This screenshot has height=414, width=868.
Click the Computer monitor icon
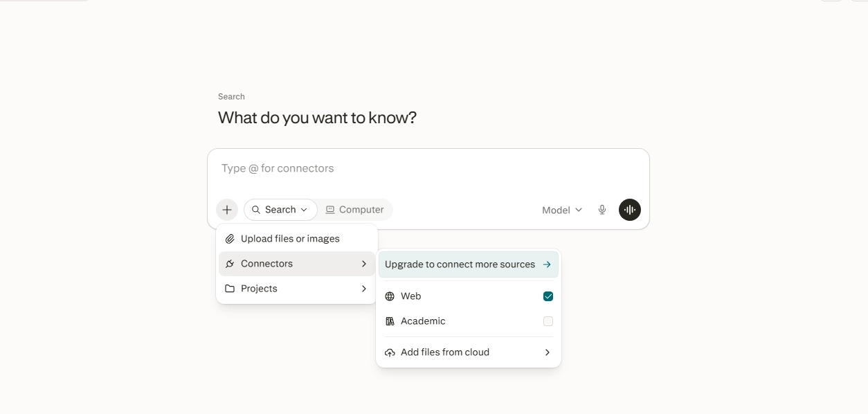[330, 210]
